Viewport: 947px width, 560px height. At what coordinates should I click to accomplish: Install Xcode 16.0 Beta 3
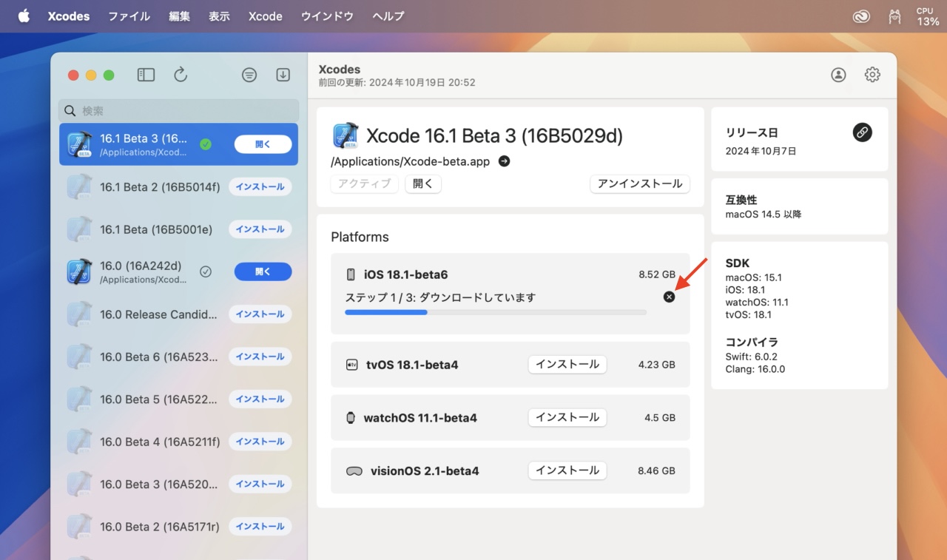260,484
